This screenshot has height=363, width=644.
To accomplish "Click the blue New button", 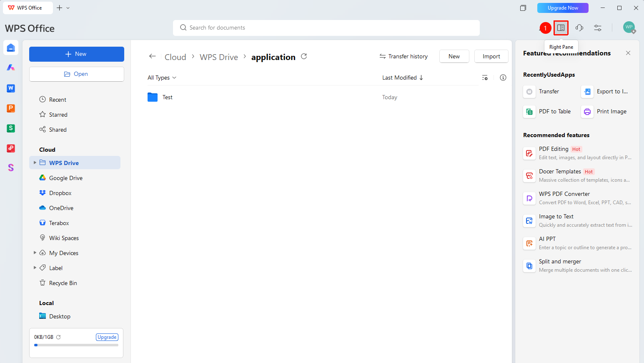I will (x=77, y=54).
